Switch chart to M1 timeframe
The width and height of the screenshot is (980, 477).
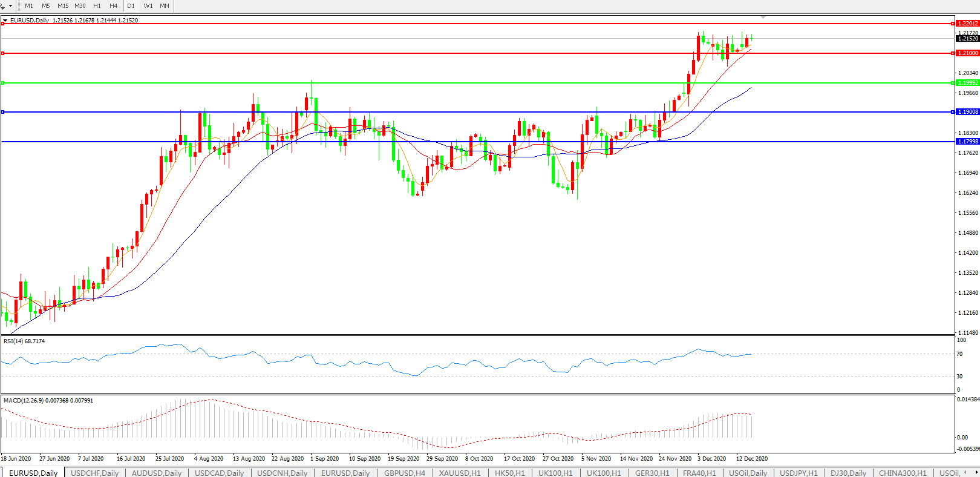pyautogui.click(x=29, y=6)
